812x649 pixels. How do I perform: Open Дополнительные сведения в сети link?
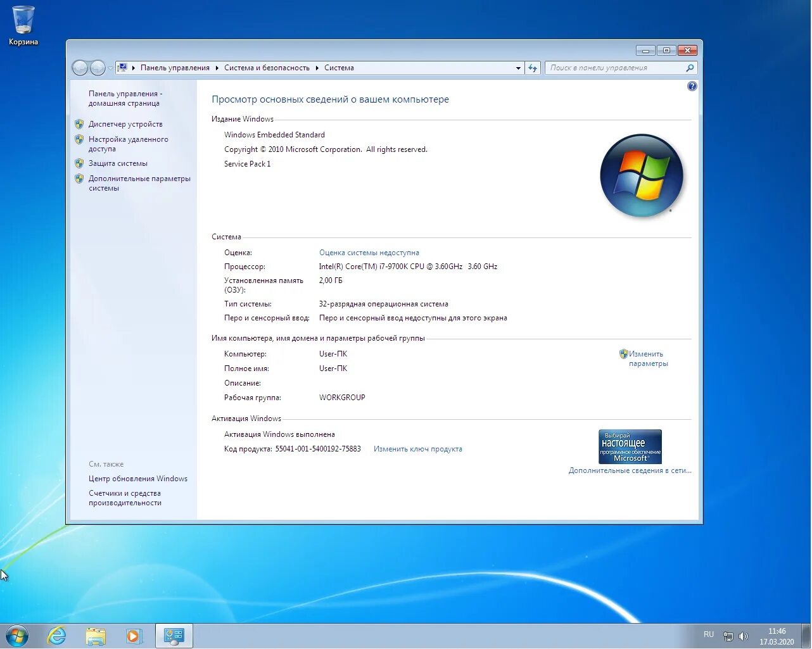pos(630,470)
